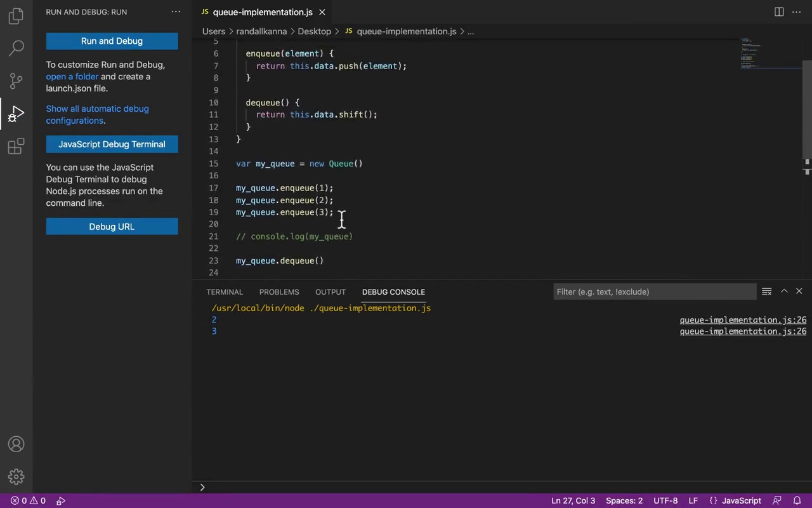Click the 'var my_queue = new Queue()' line
The width and height of the screenshot is (812, 508).
click(299, 164)
